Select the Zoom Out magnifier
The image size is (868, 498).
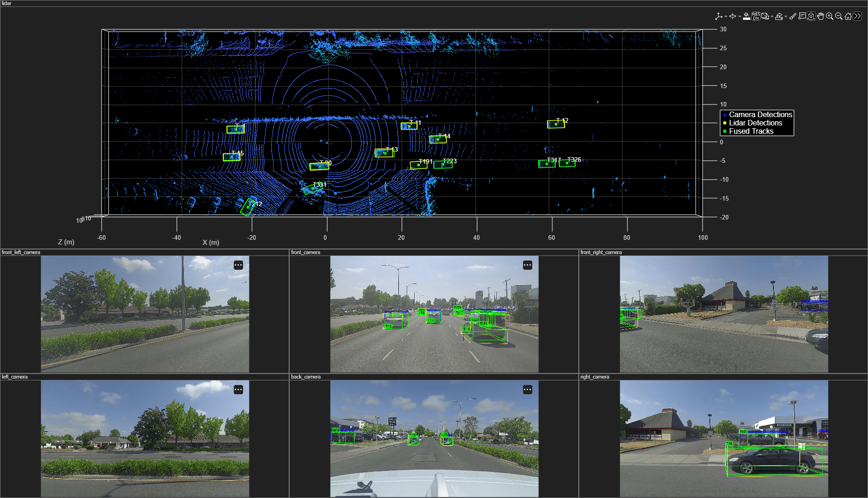pos(838,16)
